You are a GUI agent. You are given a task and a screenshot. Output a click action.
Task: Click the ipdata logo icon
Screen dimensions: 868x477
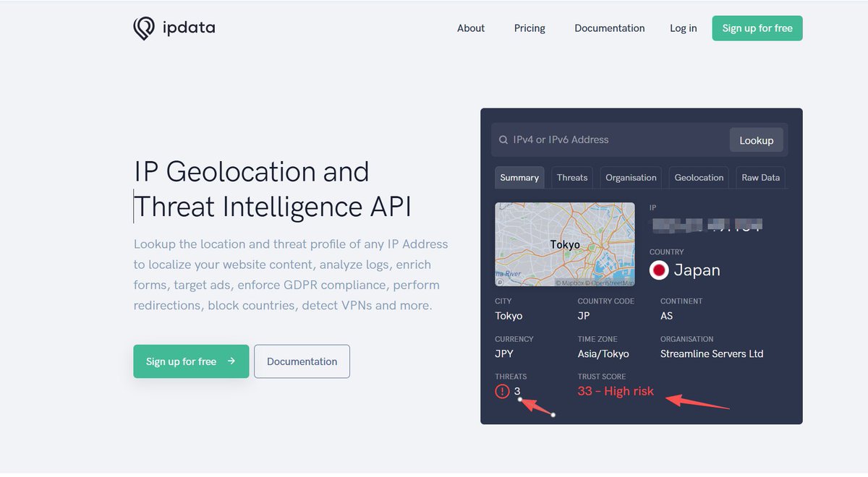tap(144, 28)
